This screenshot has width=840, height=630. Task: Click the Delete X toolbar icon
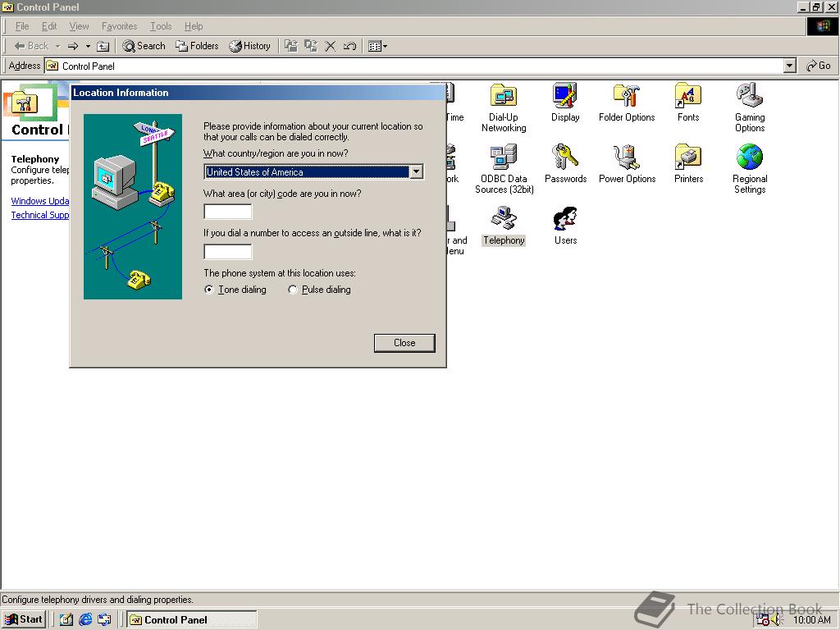click(x=331, y=46)
